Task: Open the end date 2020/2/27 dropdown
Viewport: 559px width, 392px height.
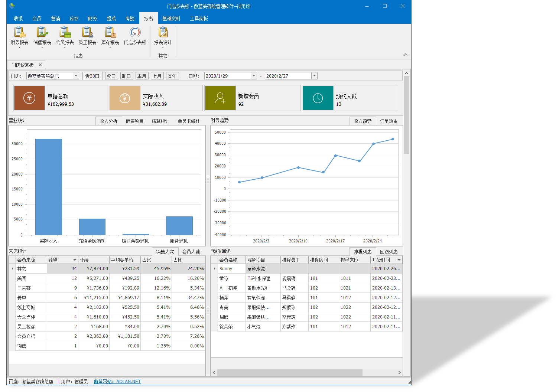Action: [314, 76]
